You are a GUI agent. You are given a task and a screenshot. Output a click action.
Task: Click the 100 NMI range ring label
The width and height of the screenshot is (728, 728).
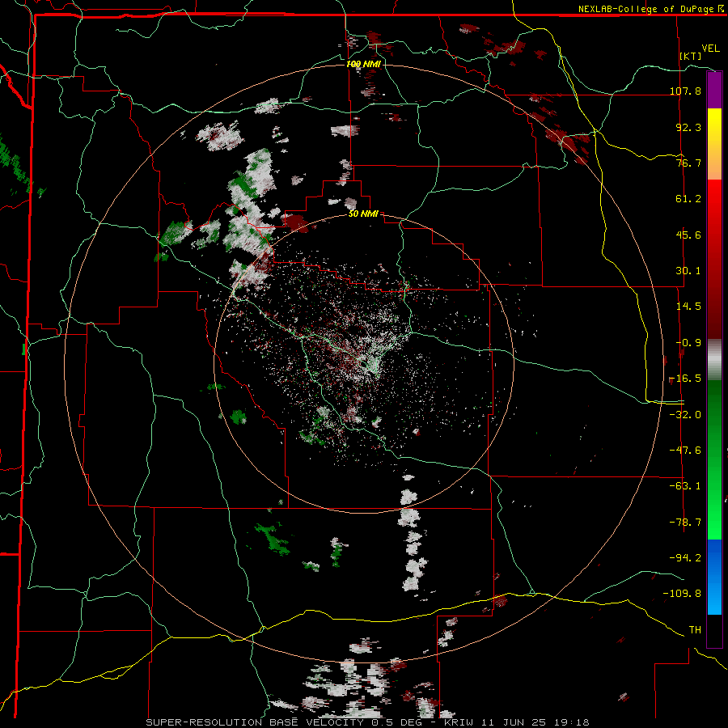(x=363, y=64)
